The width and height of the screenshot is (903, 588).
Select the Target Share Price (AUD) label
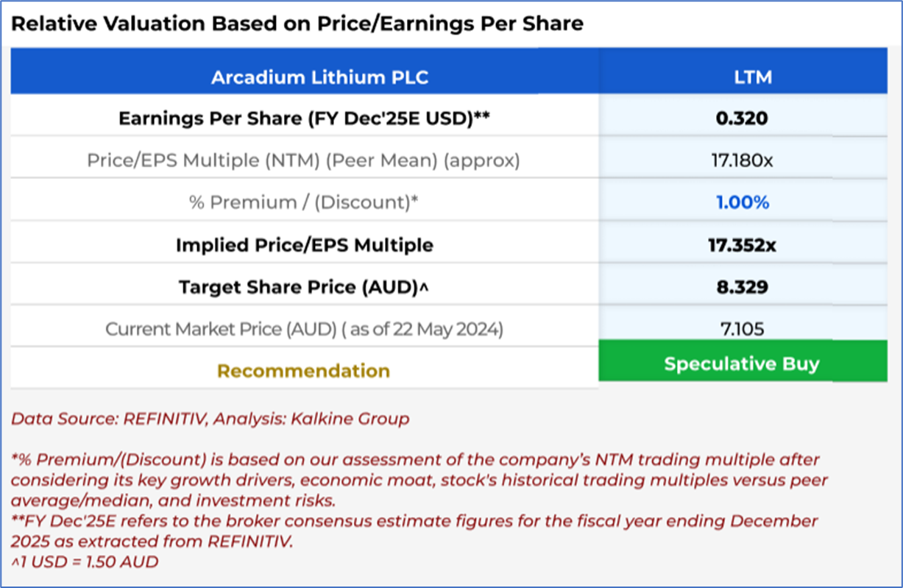coord(303,286)
